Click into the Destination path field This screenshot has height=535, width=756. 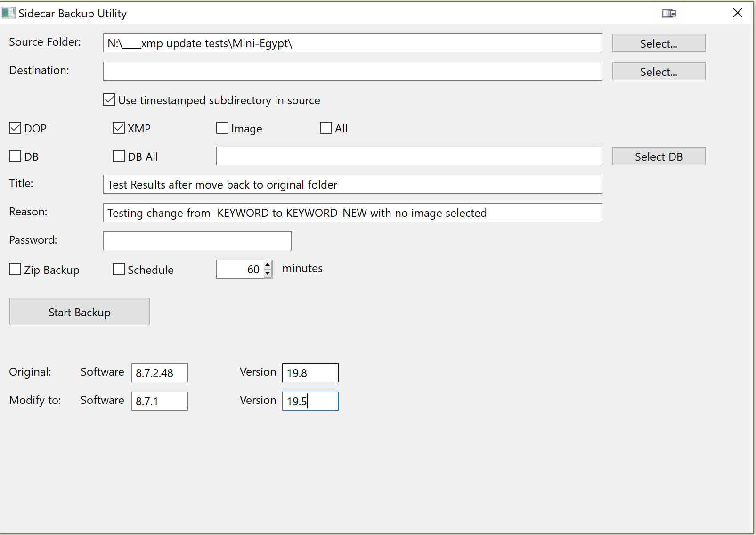tap(352, 71)
